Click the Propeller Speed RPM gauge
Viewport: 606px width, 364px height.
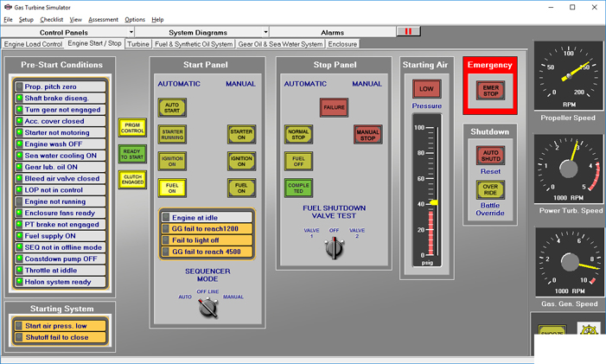point(568,76)
